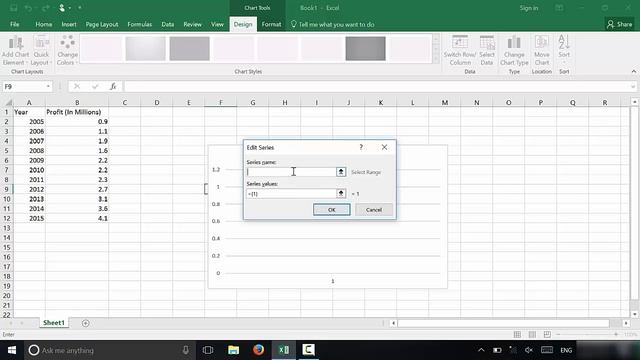The width and height of the screenshot is (640, 360).
Task: Cancel formula entry X icon
Action: 77,86
